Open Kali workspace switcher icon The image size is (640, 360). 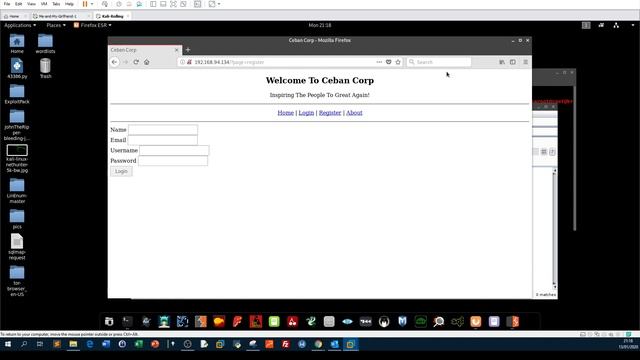tap(586, 25)
